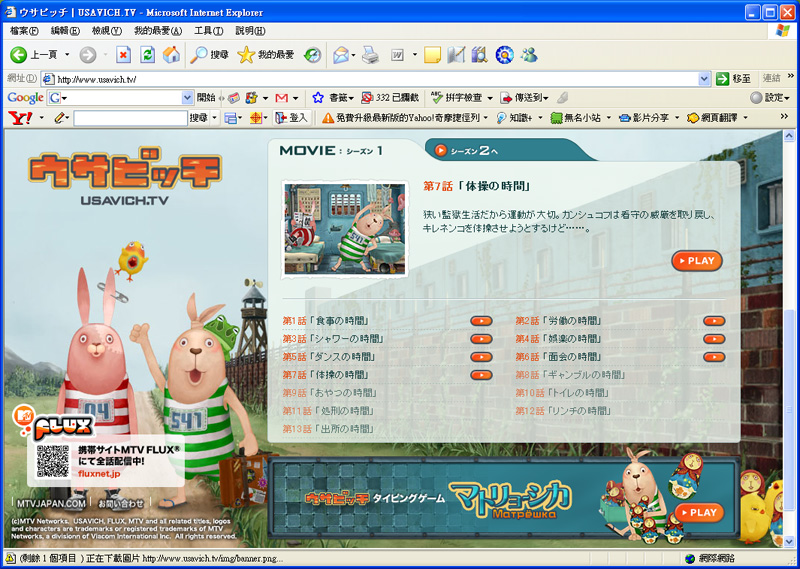Screen dimensions: 800x569
Task: Expand the Google search box dropdown
Action: [x=187, y=97]
